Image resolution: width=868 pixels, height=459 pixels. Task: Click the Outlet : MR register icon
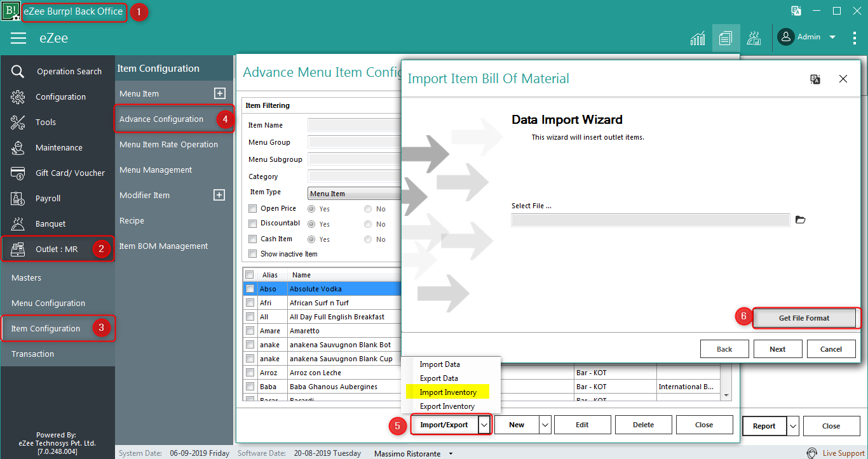18,249
